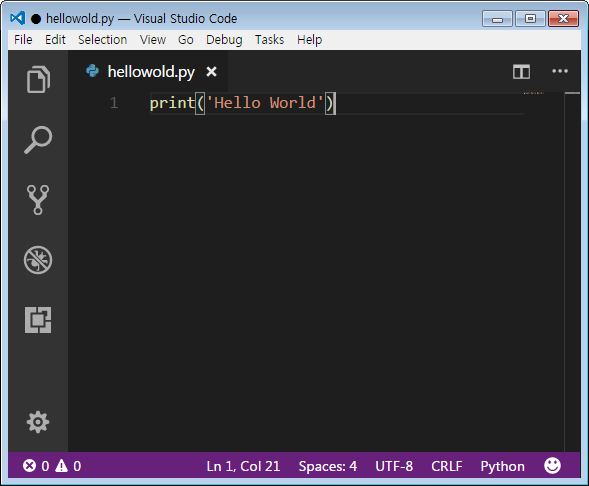Click the Split Editor icon

click(x=521, y=71)
